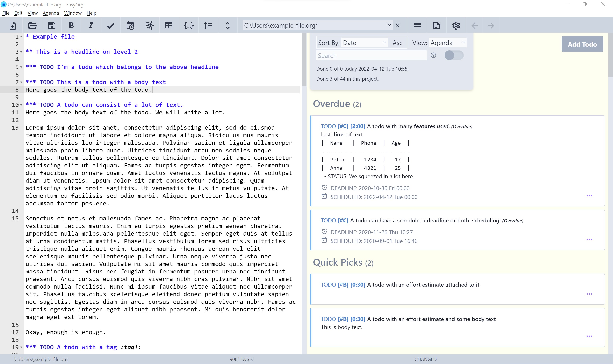Open the file path dropdown in toolbar
Image resolution: width=613 pixels, height=364 pixels.
coord(389,25)
